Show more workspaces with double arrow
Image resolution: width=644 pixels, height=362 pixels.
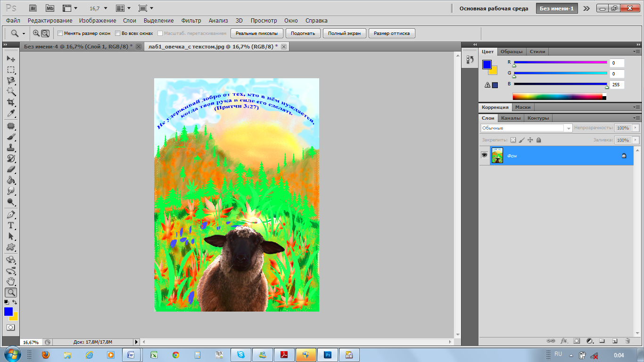point(586,8)
